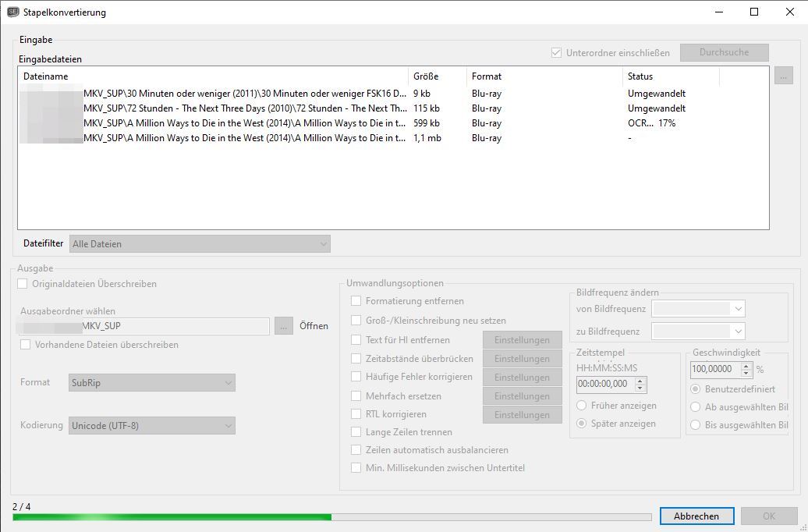This screenshot has height=532, width=808.
Task: Open the Dateifilter 'Alle Dateien' dropdown
Action: (x=200, y=244)
